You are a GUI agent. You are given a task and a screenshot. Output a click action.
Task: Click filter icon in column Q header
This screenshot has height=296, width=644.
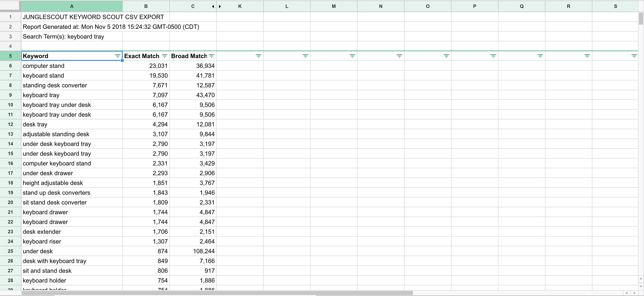click(540, 56)
